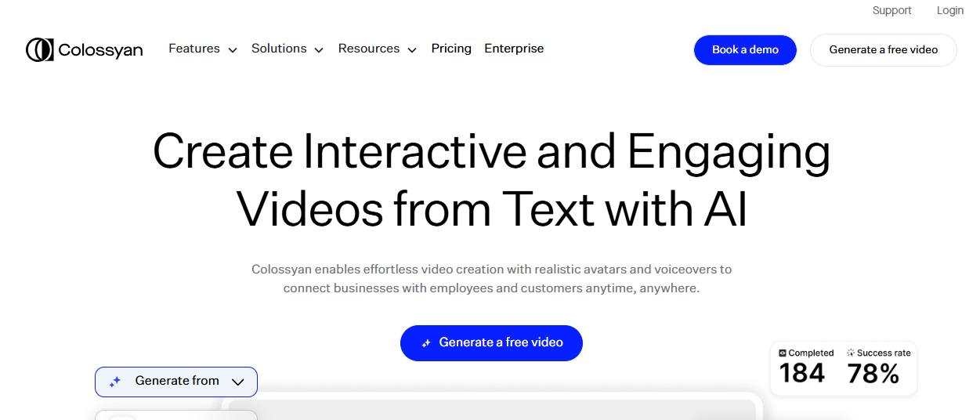
Task: Open the Enterprise page
Action: [514, 49]
